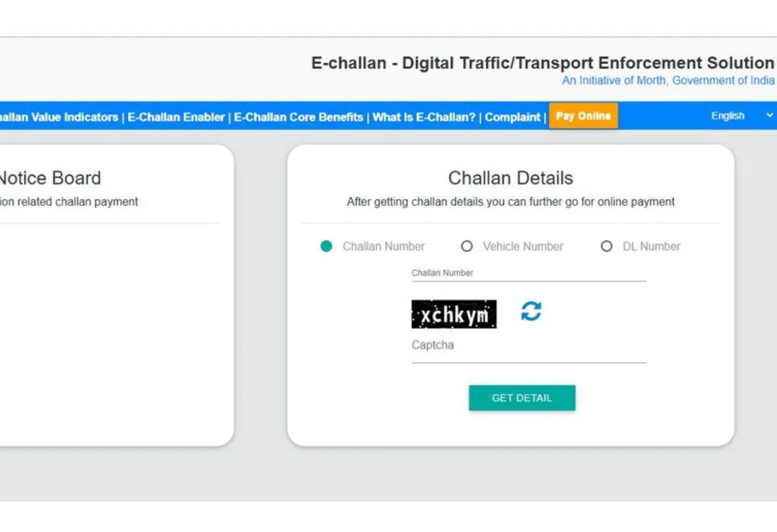Expand language list using chevron arrow
The width and height of the screenshot is (777, 532).
pos(769,115)
